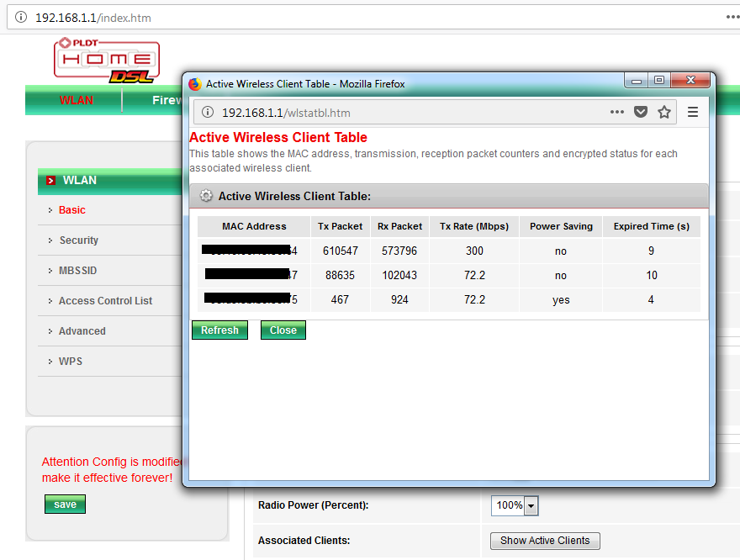
Task: Click the Tx Rate (Mbps) column header
Action: tap(473, 226)
